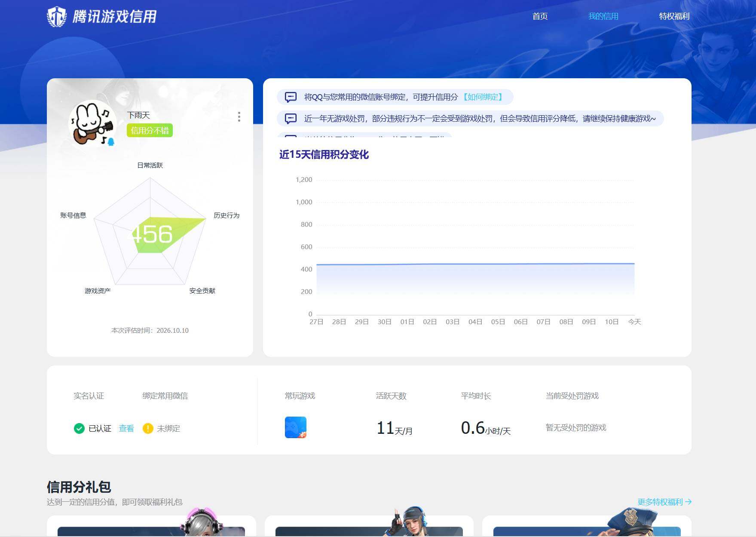
Task: Open the 特权福利 navigation tab
Action: (x=674, y=16)
